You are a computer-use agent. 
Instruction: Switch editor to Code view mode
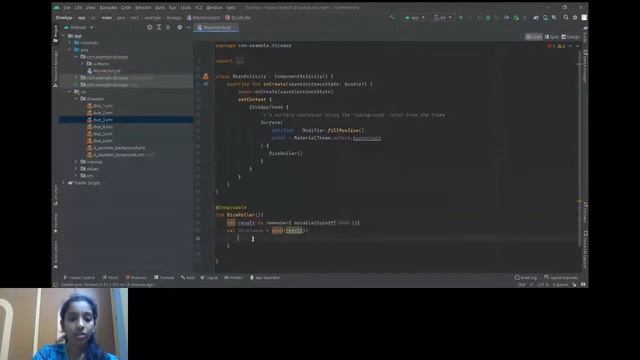click(534, 37)
